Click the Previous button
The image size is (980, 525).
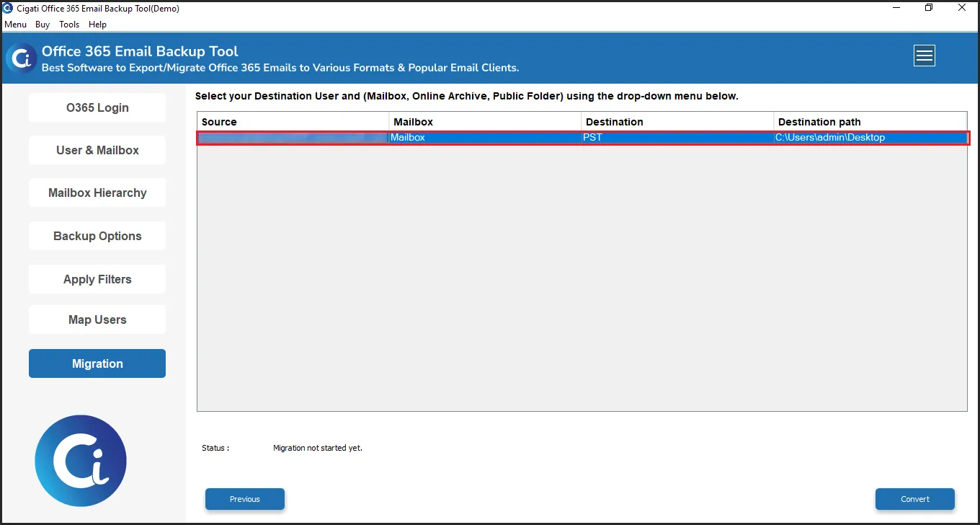(x=245, y=499)
